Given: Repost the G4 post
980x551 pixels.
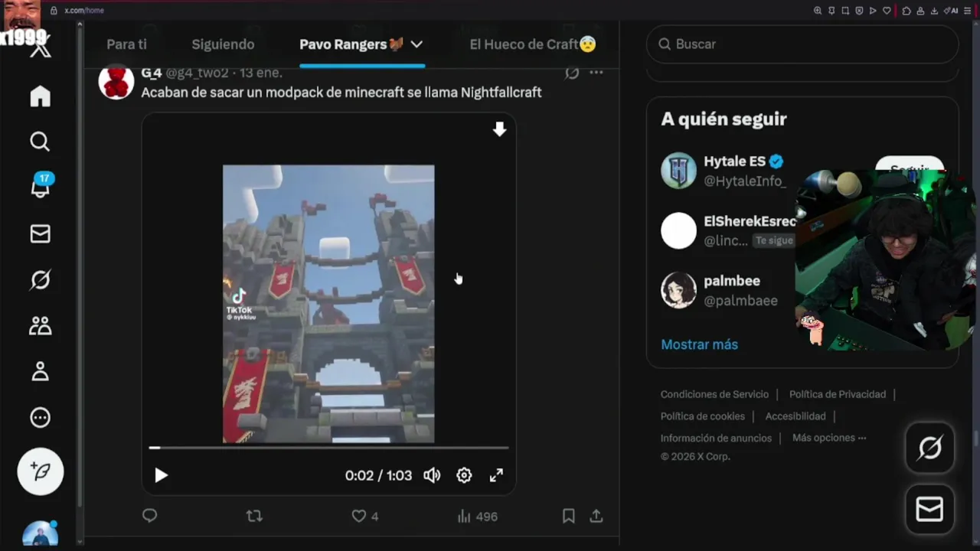Looking at the screenshot, I should 254,517.
